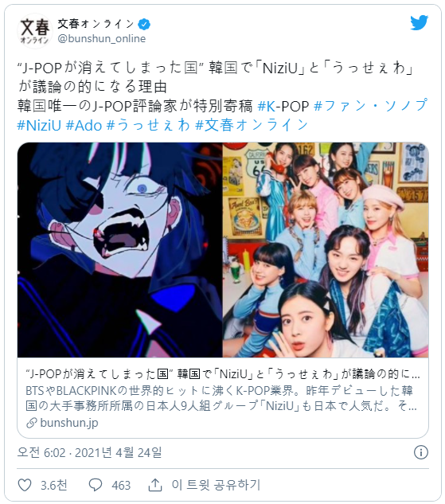Open the NiziU group photo thumbnail

pos(326,250)
